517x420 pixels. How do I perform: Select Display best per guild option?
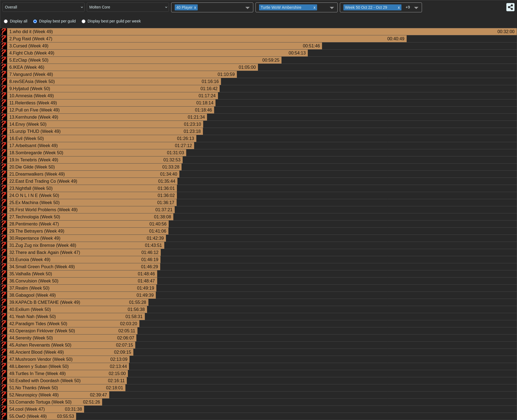click(35, 21)
